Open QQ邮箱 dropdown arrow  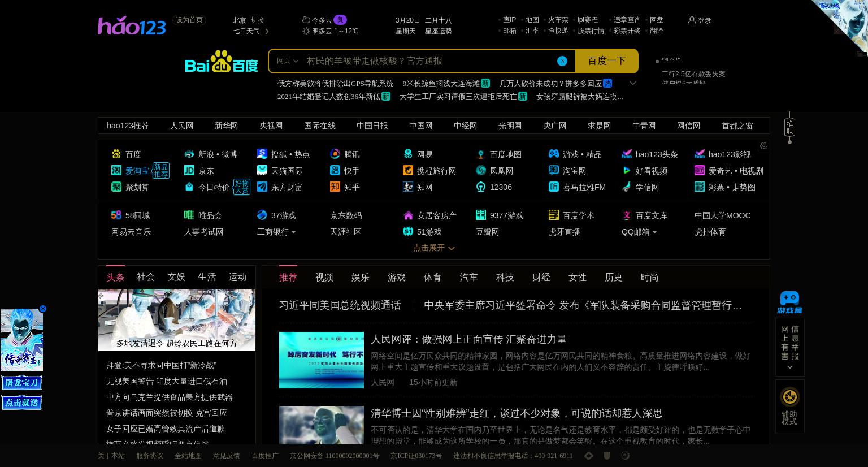click(x=654, y=232)
